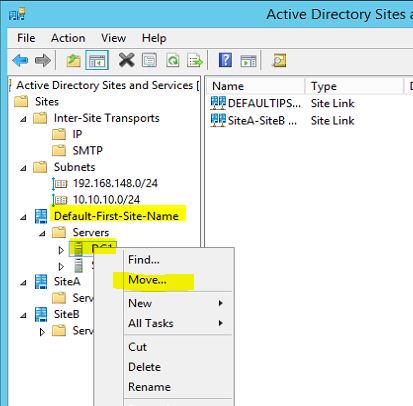Open the File menu
Image resolution: width=413 pixels, height=406 pixels.
(26, 38)
